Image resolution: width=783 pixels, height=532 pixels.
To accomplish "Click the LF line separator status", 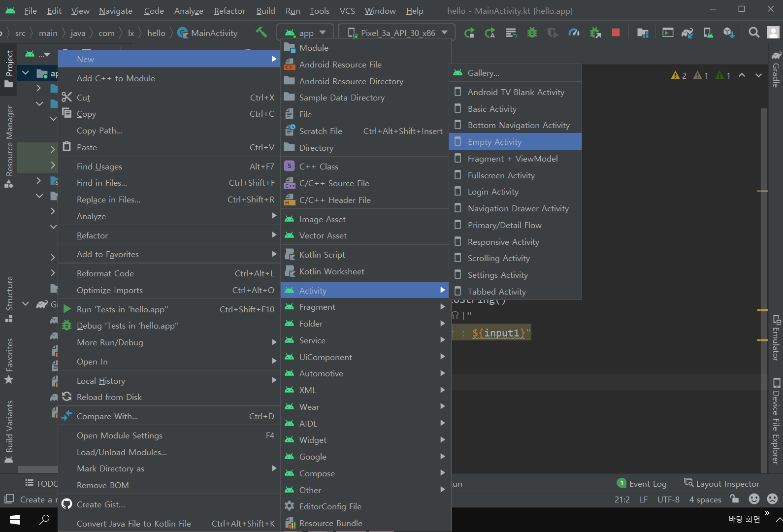I will [x=644, y=499].
